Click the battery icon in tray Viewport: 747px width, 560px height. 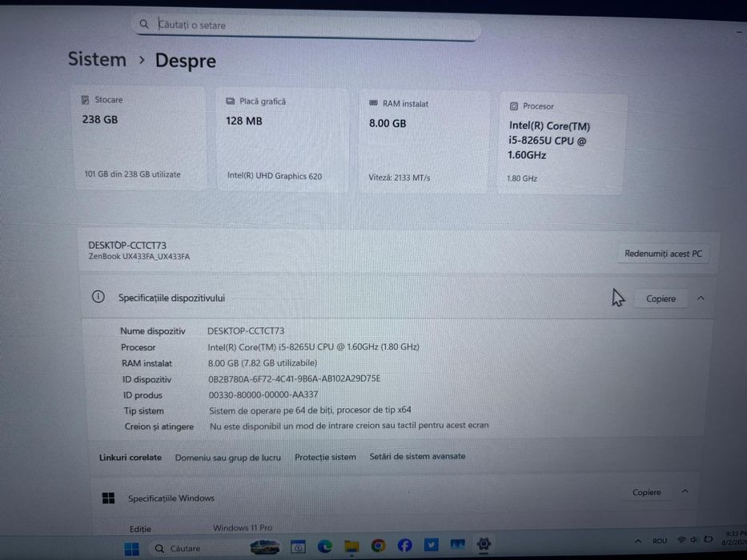coord(709,538)
